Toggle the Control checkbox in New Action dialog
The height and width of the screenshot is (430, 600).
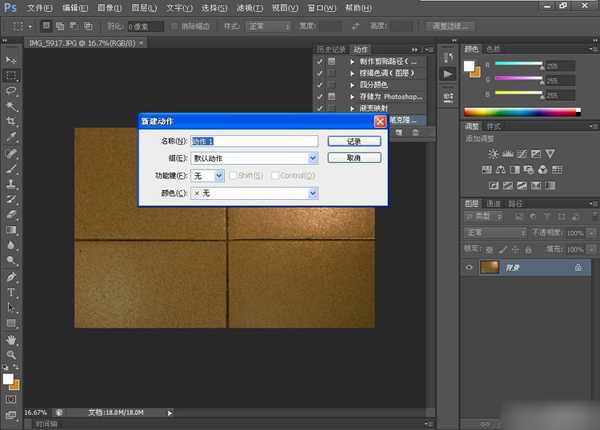point(273,175)
